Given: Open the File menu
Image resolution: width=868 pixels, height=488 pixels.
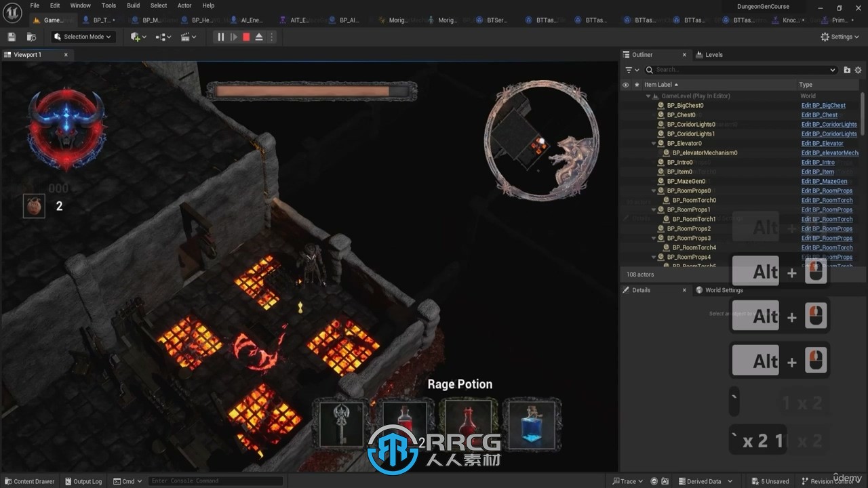Looking at the screenshot, I should [x=35, y=5].
